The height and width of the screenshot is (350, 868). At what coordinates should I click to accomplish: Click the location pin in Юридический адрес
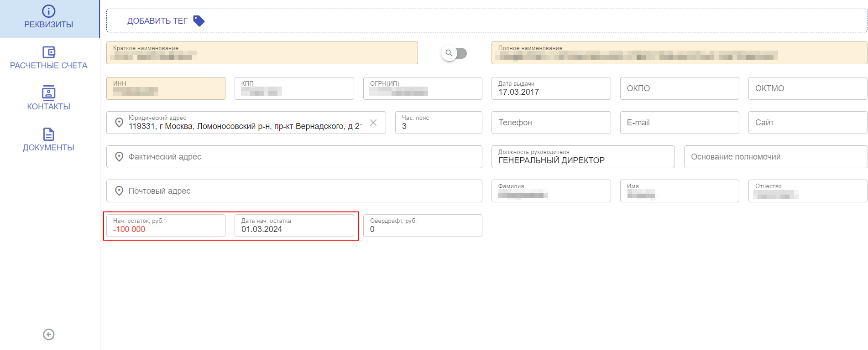(119, 123)
